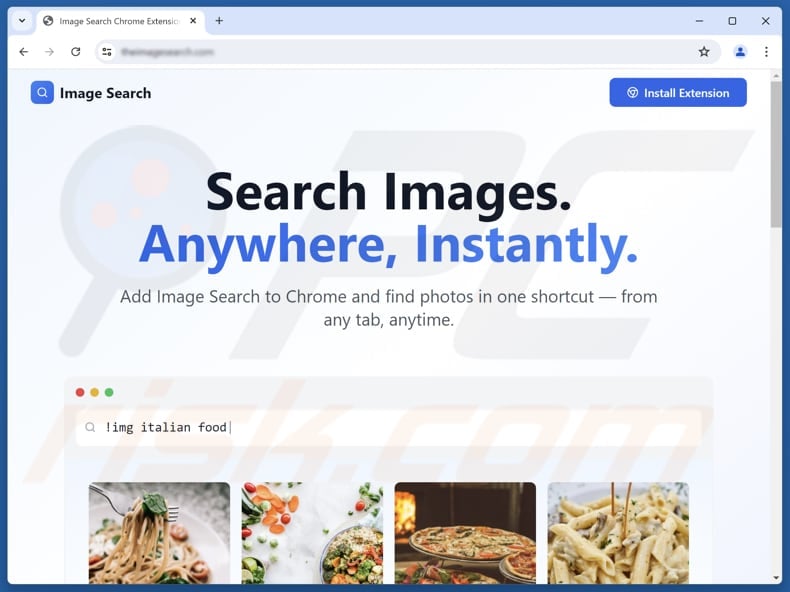Image resolution: width=790 pixels, height=592 pixels.
Task: Click the blue Image Search logo icon
Action: tap(42, 93)
